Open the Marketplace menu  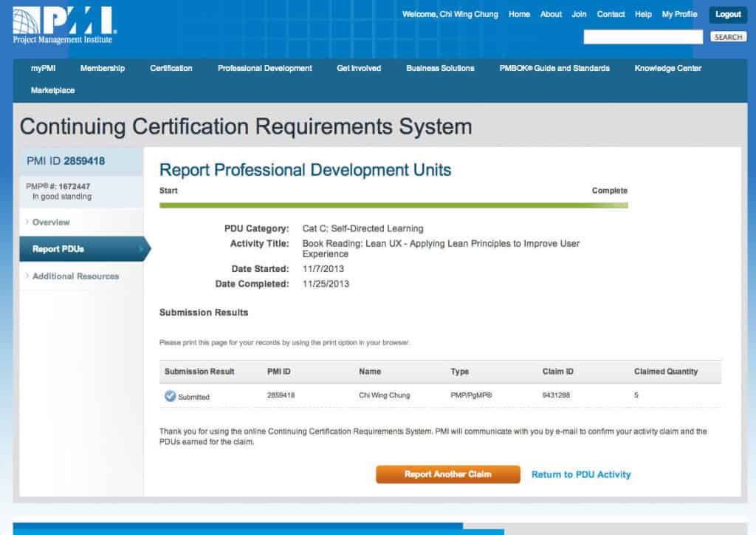point(52,90)
